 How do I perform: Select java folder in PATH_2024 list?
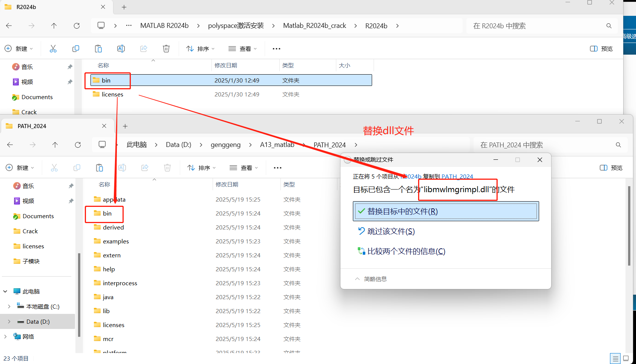tap(108, 297)
